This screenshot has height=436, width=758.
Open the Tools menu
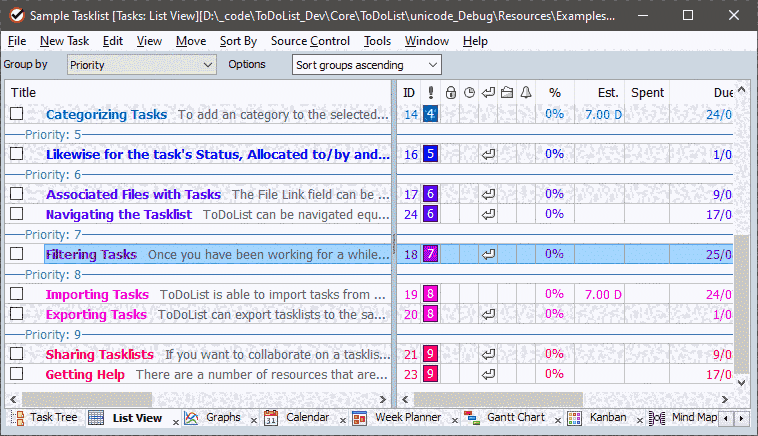[377, 41]
